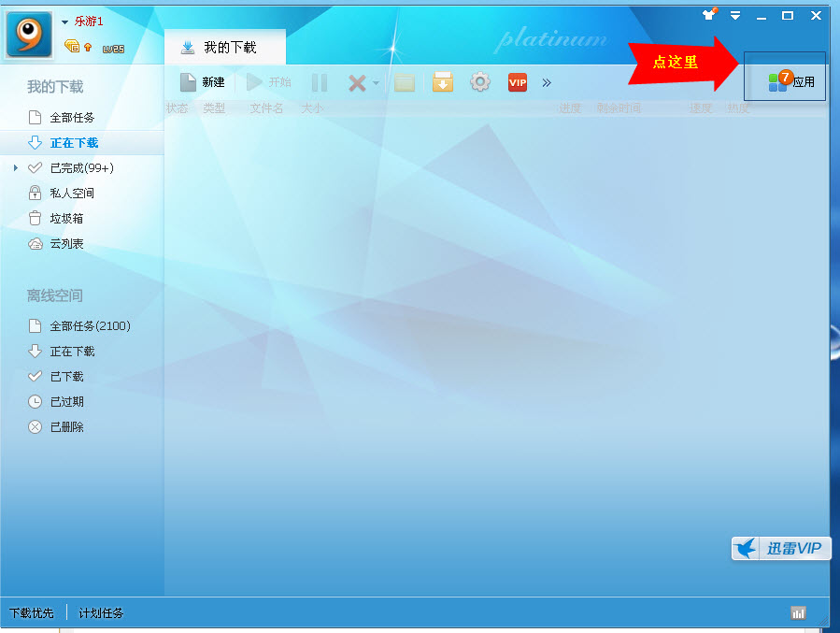Click the 速度 column header
840x633 pixels.
tap(700, 108)
